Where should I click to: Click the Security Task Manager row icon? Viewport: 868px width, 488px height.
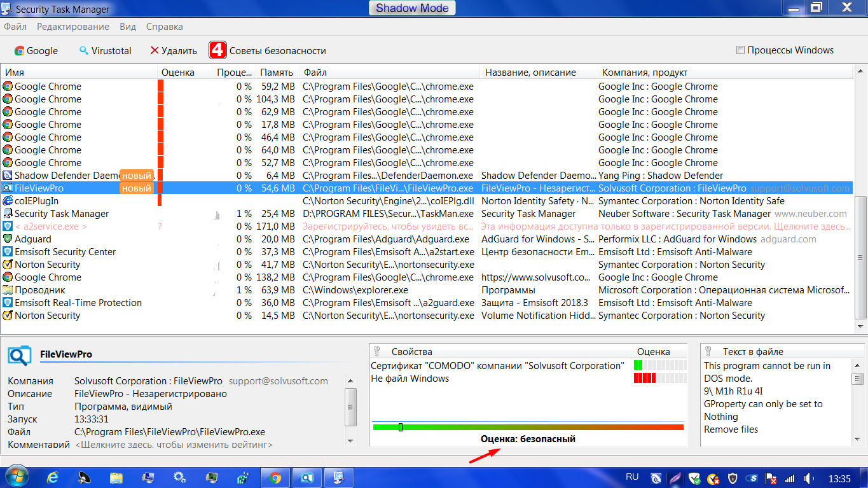8,214
